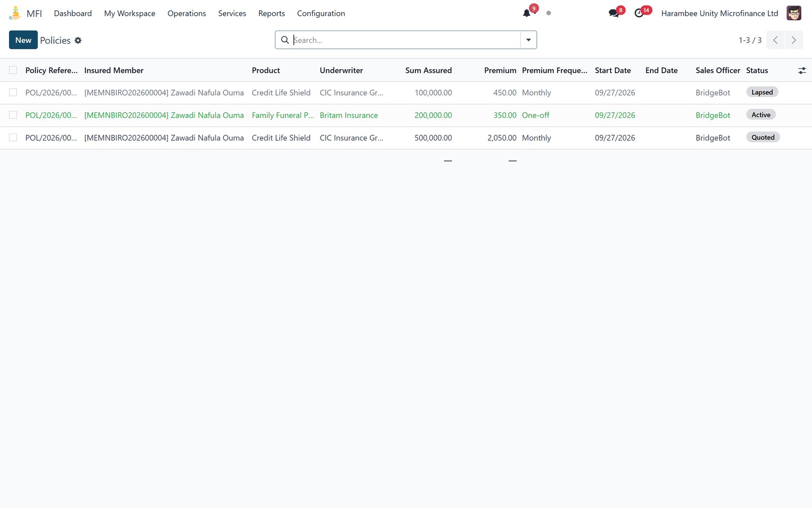
Task: Click the Lapsed status badge
Action: 762,92
